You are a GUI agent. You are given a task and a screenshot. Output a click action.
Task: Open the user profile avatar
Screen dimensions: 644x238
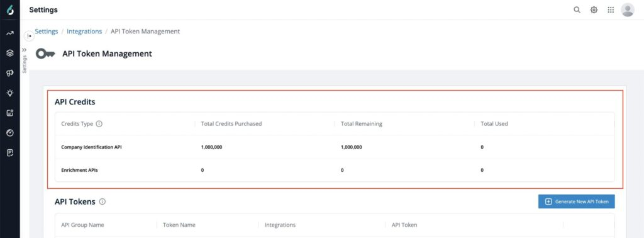click(628, 10)
